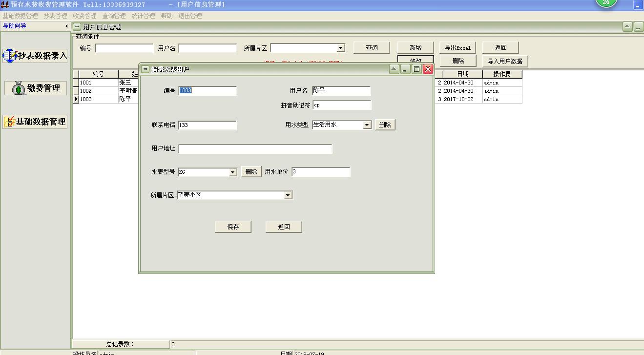Click the roll-up arrow of 用户信息管理 panel
Screen dimensions: 644x355
[628, 27]
